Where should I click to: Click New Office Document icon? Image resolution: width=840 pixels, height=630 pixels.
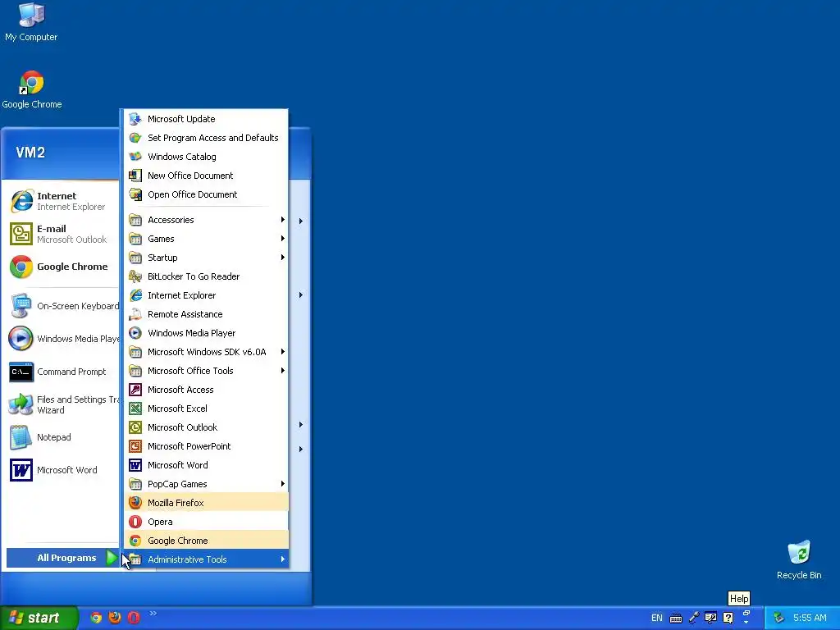pos(135,176)
